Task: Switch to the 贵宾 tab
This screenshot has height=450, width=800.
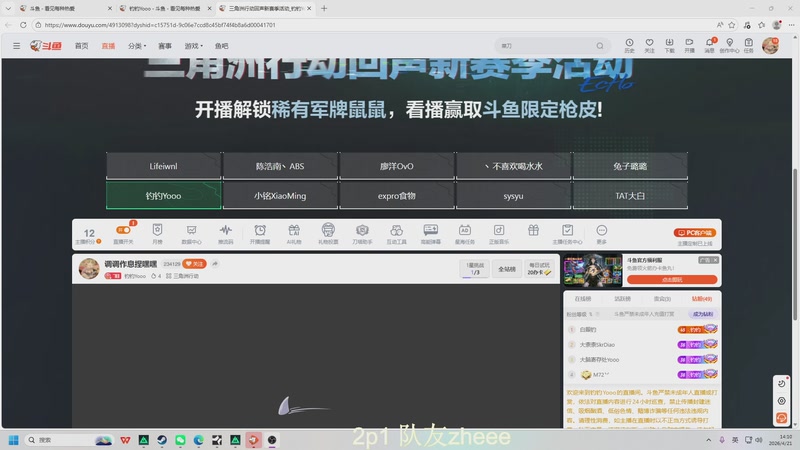Action: pyautogui.click(x=662, y=299)
